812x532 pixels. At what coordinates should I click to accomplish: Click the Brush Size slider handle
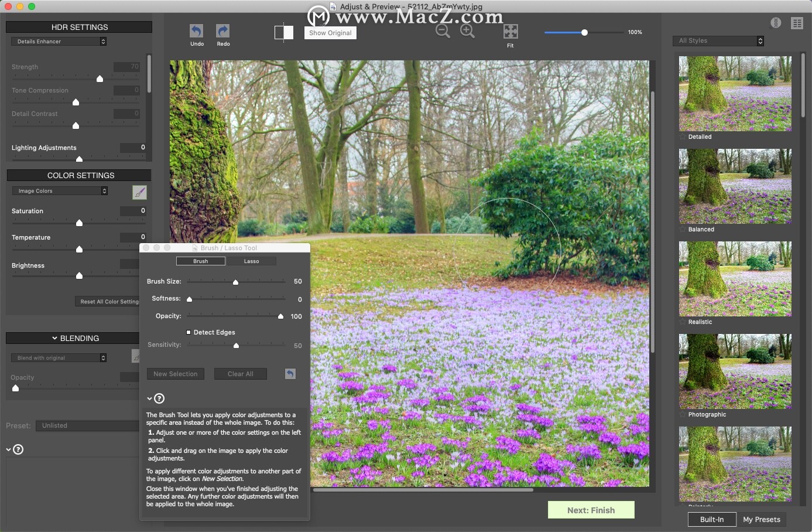[x=235, y=282]
